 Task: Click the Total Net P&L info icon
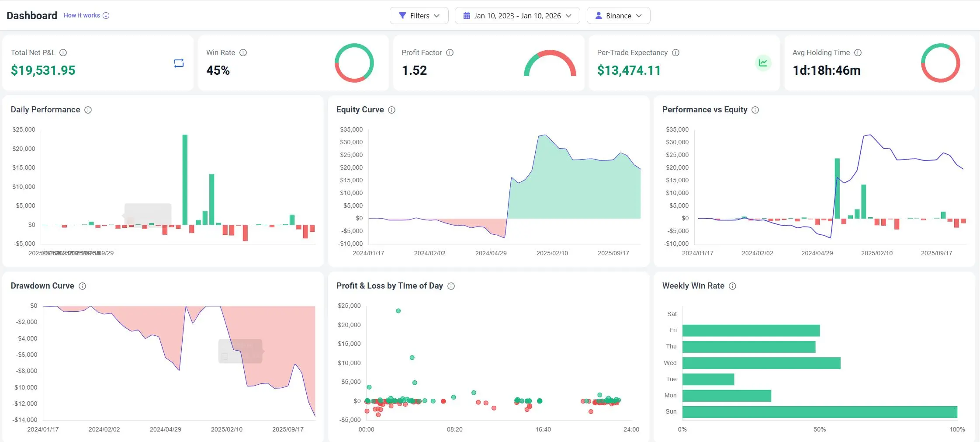(63, 52)
